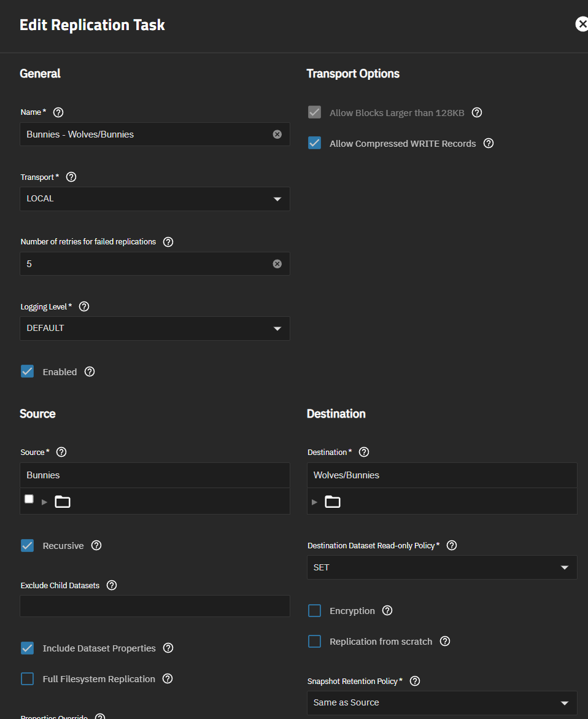Close the Edit Replication Task panel
Viewport: 588px width, 719px height.
point(581,24)
